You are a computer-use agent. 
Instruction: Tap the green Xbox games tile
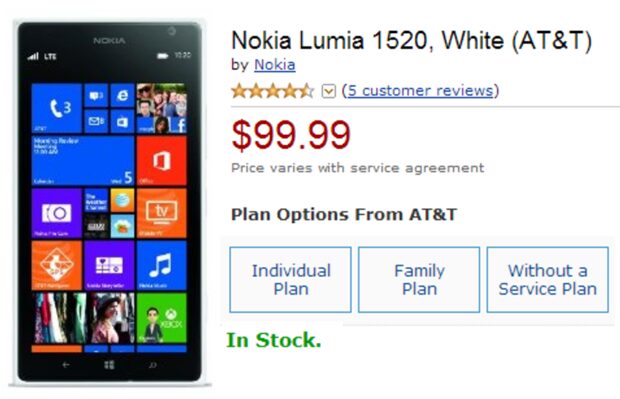coord(161,318)
